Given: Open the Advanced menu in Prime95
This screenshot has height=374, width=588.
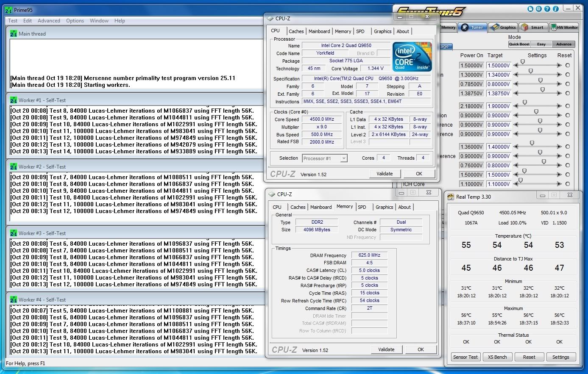Looking at the screenshot, I should pyautogui.click(x=49, y=21).
